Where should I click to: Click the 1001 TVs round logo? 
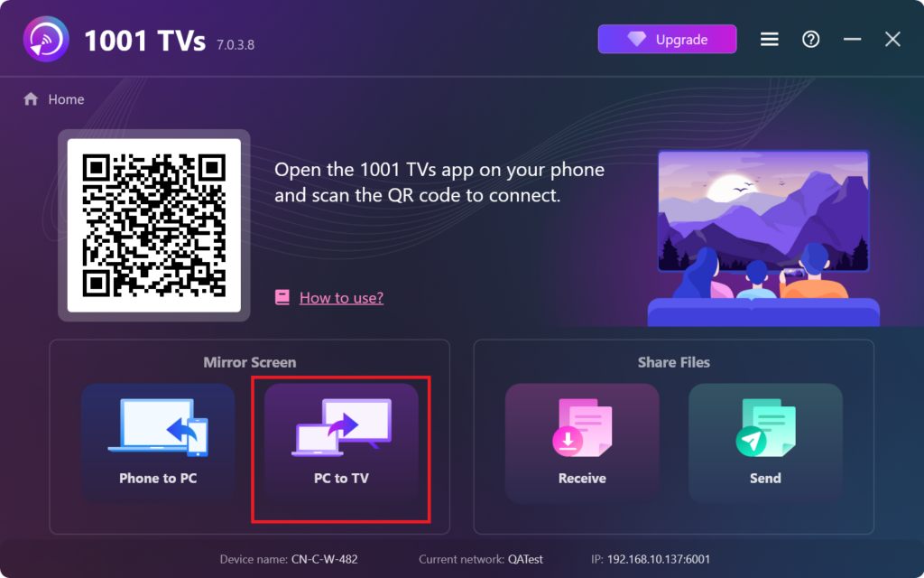[x=46, y=40]
